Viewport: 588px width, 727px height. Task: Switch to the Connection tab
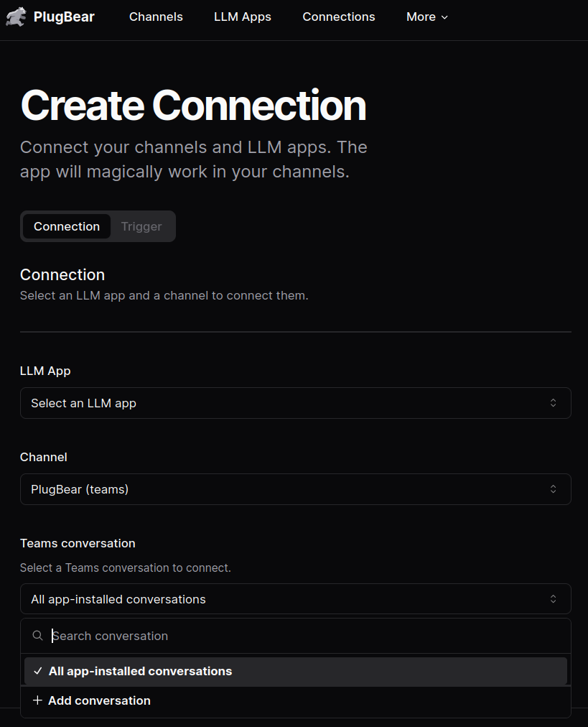tap(67, 226)
